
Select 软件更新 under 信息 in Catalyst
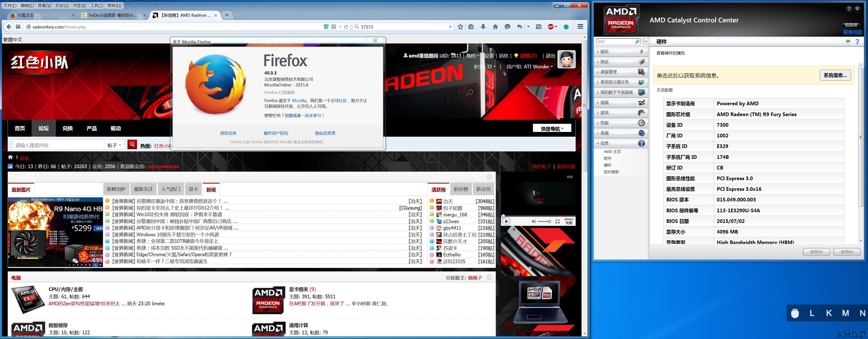tap(611, 172)
